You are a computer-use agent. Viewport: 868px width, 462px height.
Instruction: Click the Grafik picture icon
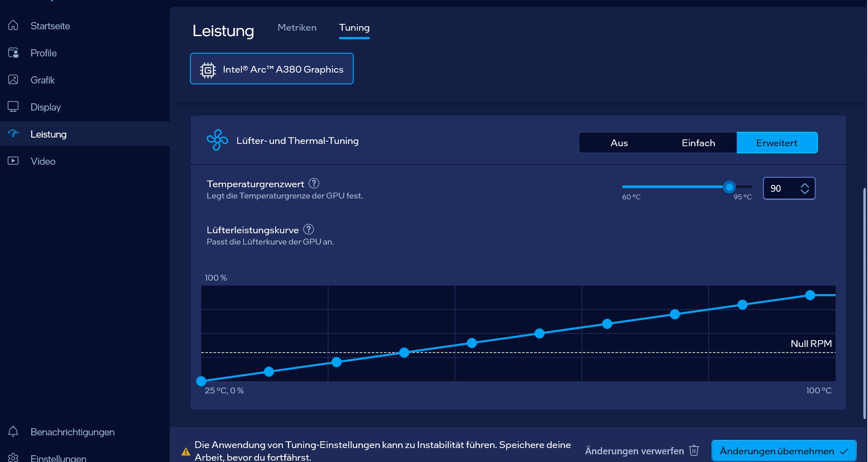pyautogui.click(x=13, y=79)
